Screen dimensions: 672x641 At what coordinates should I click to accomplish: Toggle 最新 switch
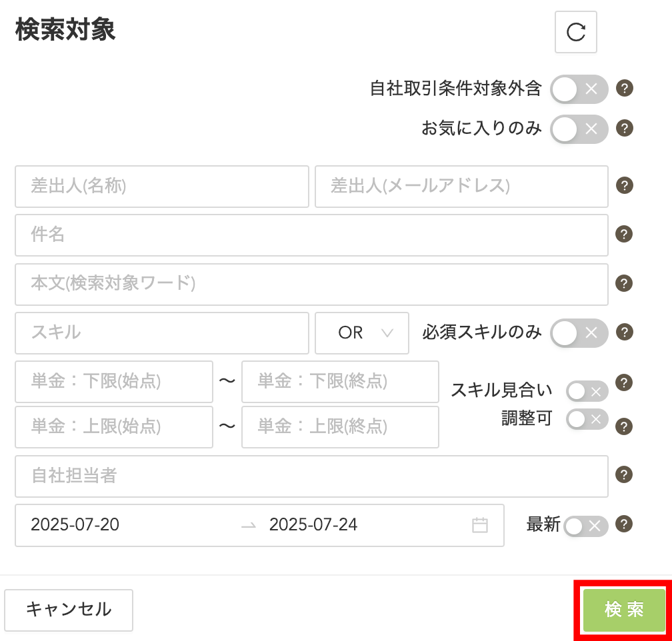586,526
